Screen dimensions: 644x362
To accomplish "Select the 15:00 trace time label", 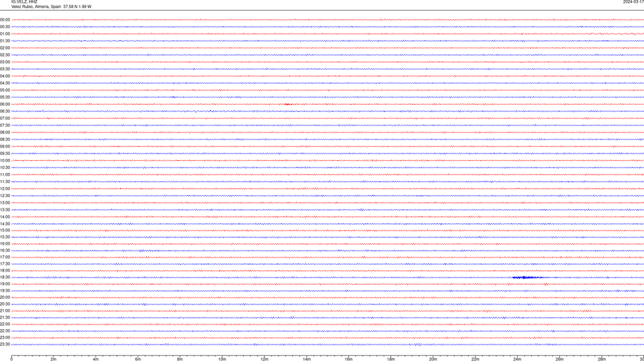I will click(x=5, y=230).
